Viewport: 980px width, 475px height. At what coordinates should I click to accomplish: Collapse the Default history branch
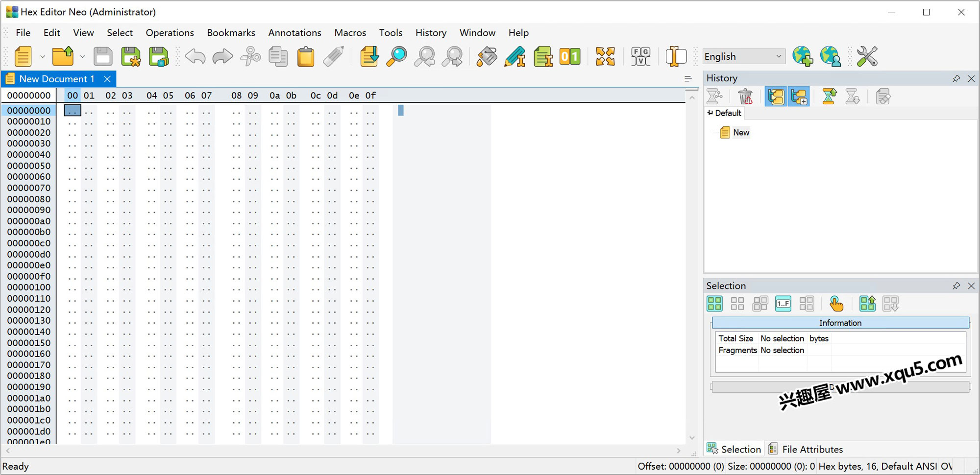tap(710, 113)
